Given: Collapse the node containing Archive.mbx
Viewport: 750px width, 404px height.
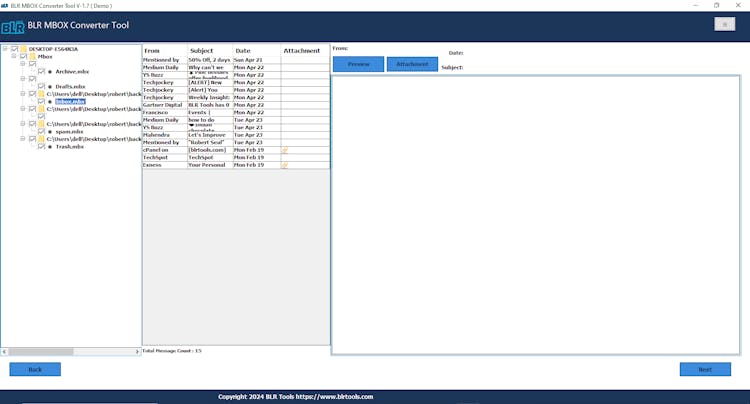Looking at the screenshot, I should [22, 64].
